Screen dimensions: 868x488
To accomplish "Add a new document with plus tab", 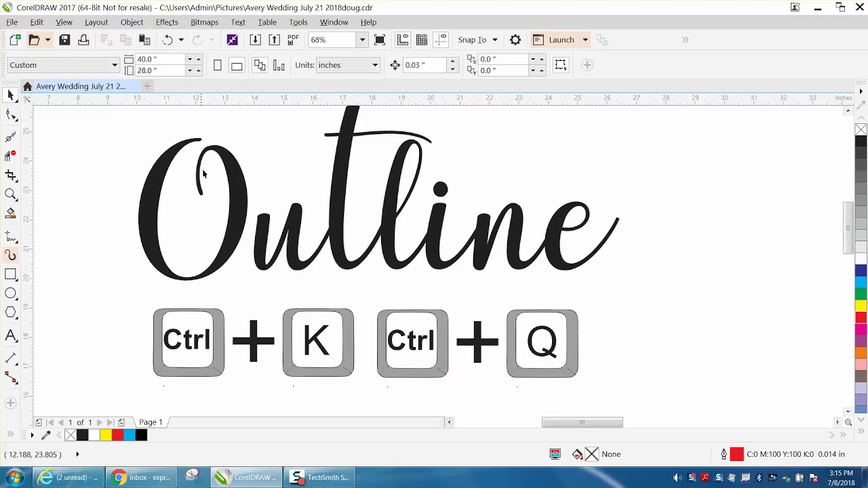I will [146, 86].
